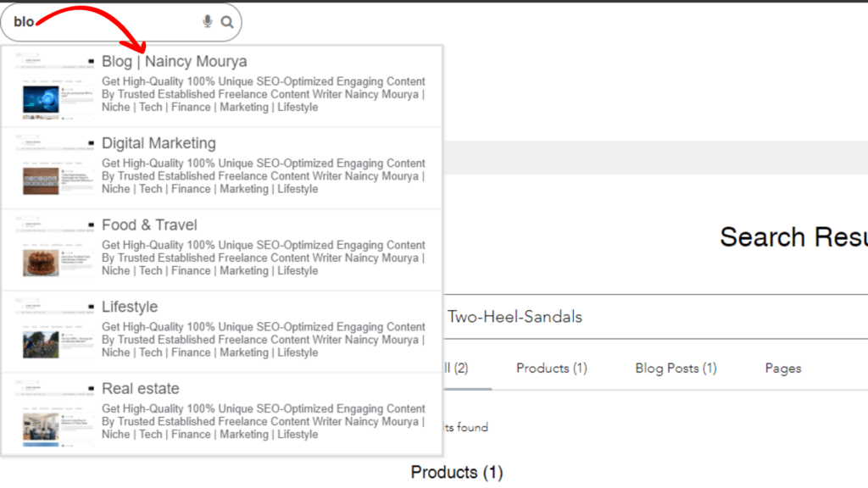Switch to the Products (1) tab
Image resolution: width=868 pixels, height=488 pixels.
[x=551, y=368]
